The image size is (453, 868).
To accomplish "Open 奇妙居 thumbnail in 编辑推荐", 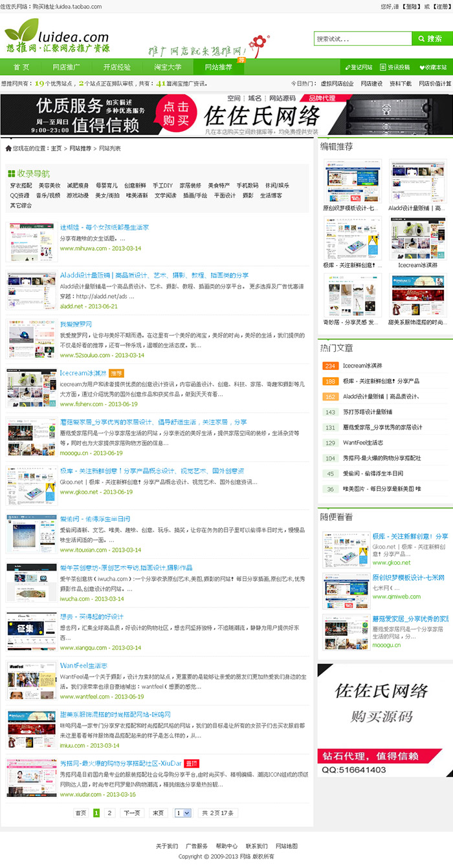I will coord(353,295).
